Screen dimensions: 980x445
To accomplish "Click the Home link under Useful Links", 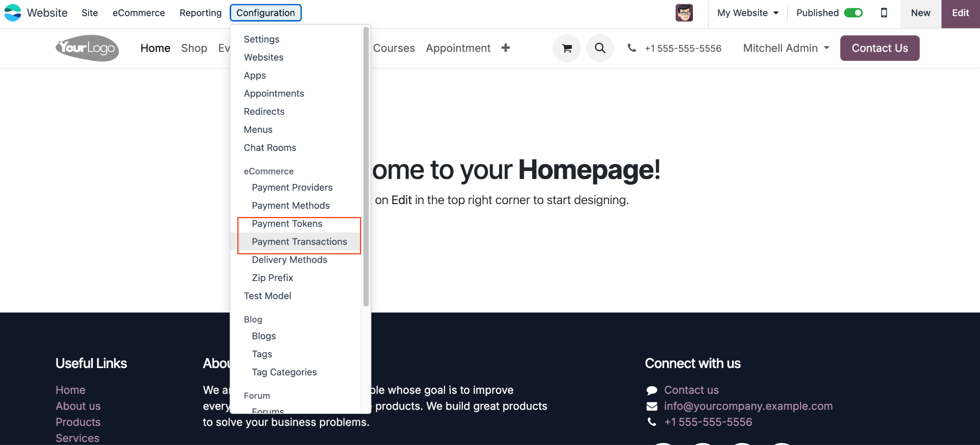I will [x=70, y=391].
